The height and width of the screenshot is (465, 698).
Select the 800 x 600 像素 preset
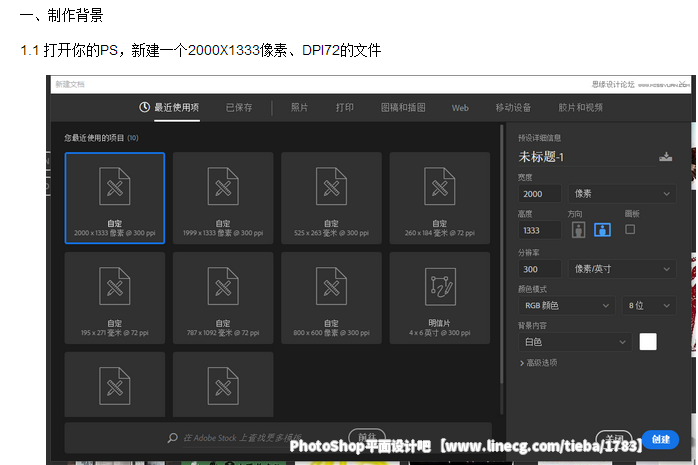331,298
